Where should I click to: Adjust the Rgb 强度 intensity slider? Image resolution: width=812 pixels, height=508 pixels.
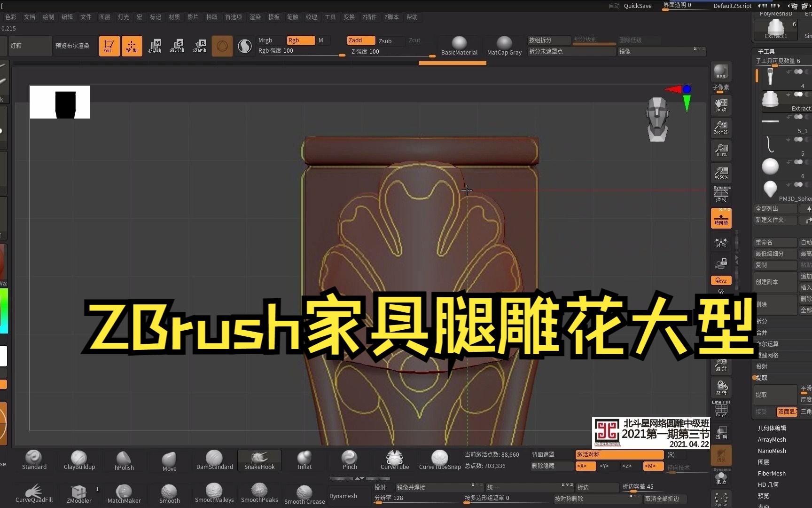pos(301,52)
